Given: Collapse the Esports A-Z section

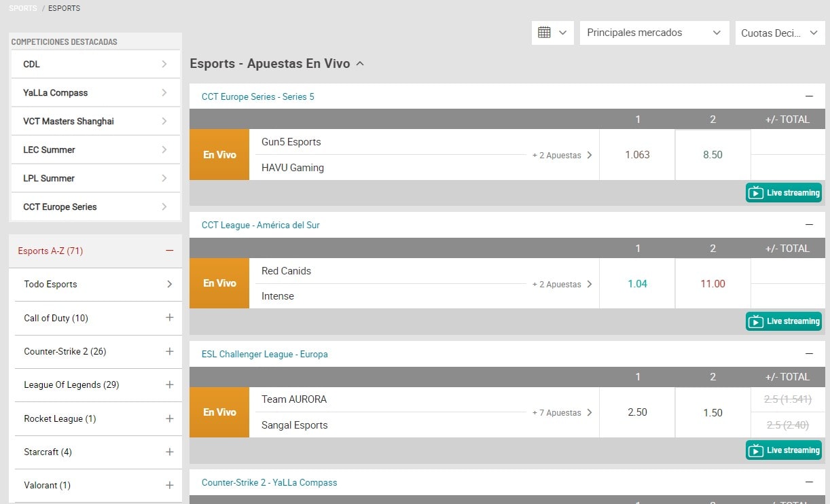Looking at the screenshot, I should pyautogui.click(x=170, y=251).
